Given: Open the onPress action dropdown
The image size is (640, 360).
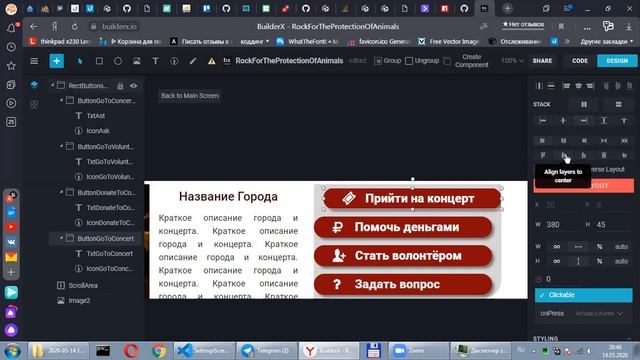Looking at the screenshot, I should pyautogui.click(x=599, y=313).
